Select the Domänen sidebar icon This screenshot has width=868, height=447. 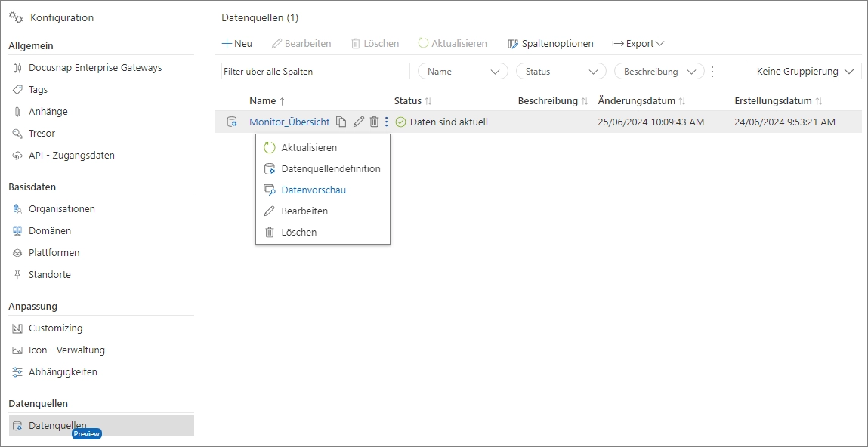click(16, 230)
